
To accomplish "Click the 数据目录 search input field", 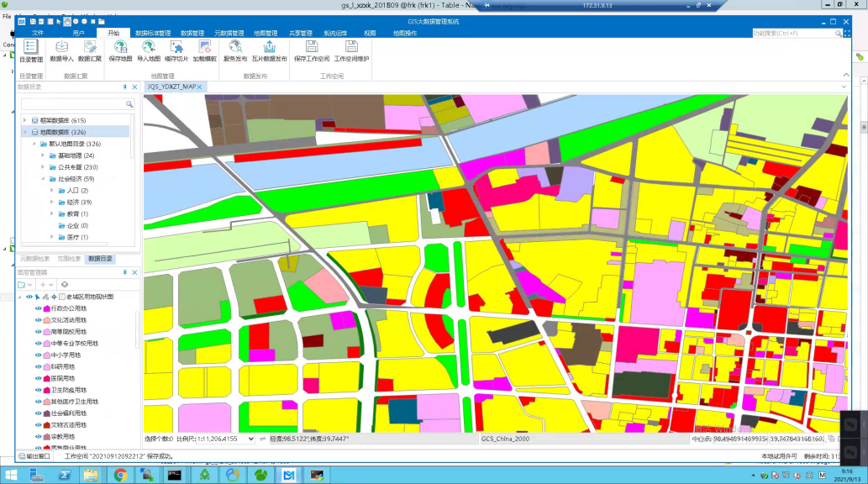I will tap(71, 103).
